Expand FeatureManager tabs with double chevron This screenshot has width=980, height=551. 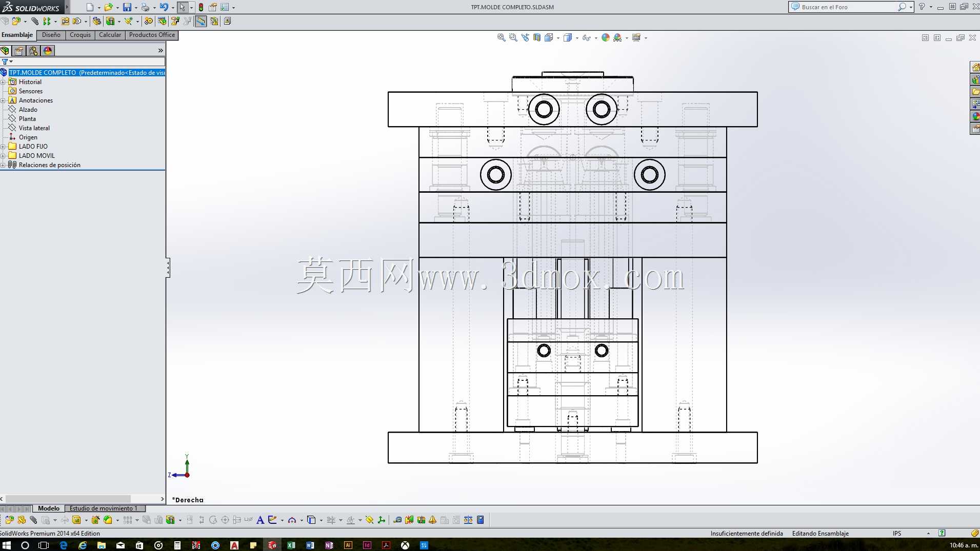pyautogui.click(x=161, y=50)
